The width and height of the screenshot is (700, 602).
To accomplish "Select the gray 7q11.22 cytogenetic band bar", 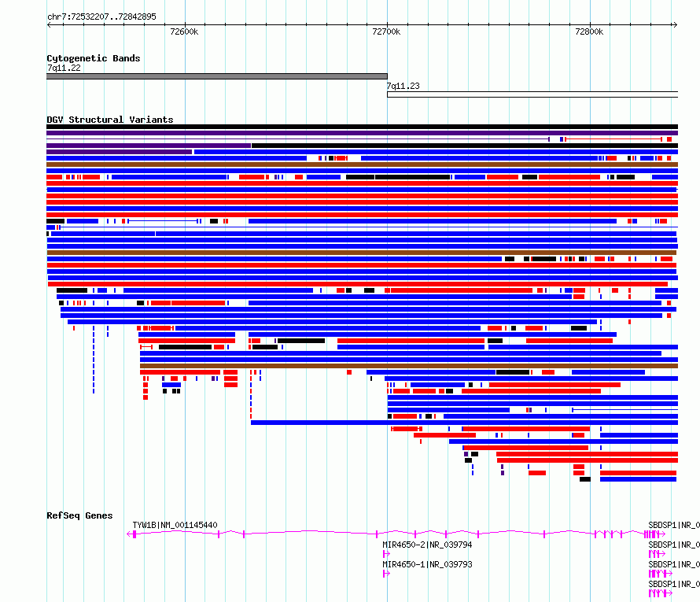I will (x=217, y=76).
